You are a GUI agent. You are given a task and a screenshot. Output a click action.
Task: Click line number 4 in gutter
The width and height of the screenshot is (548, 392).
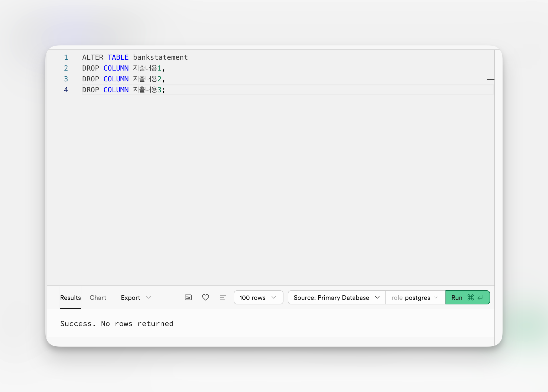(66, 90)
